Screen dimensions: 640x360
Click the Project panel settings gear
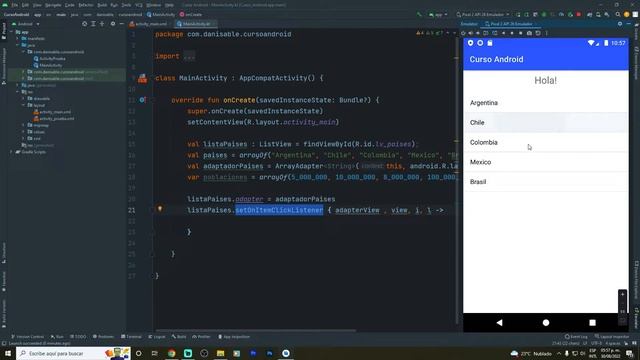(x=113, y=24)
